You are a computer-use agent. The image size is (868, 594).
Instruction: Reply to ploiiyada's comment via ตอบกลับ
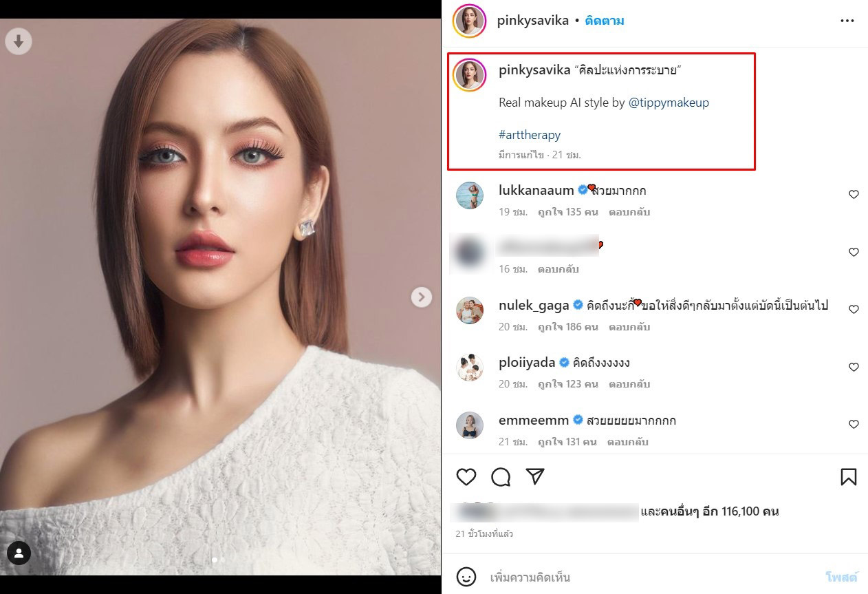point(628,384)
